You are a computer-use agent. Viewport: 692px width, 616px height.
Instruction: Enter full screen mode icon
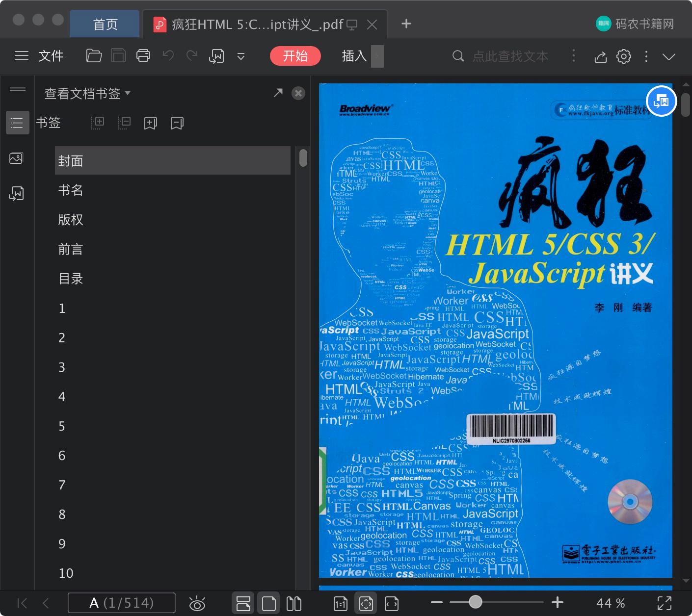click(665, 603)
